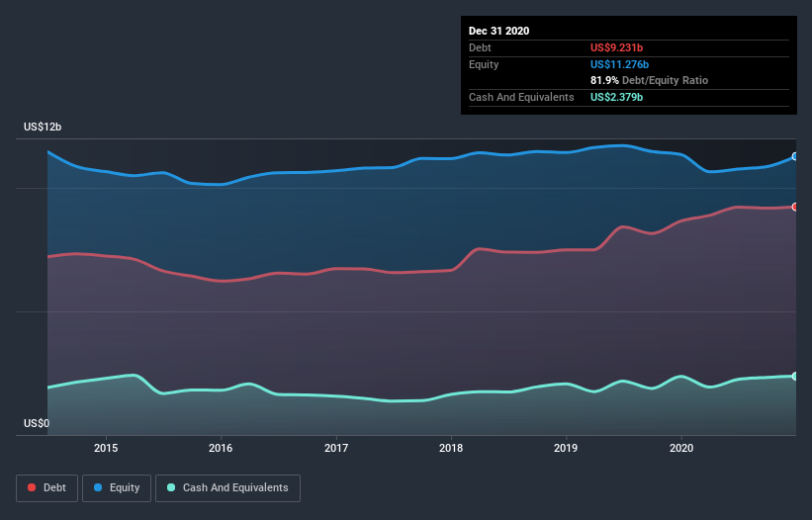Screen dimensions: 812x520
Task: Click the red Debt endpoint marker
Action: (x=795, y=207)
